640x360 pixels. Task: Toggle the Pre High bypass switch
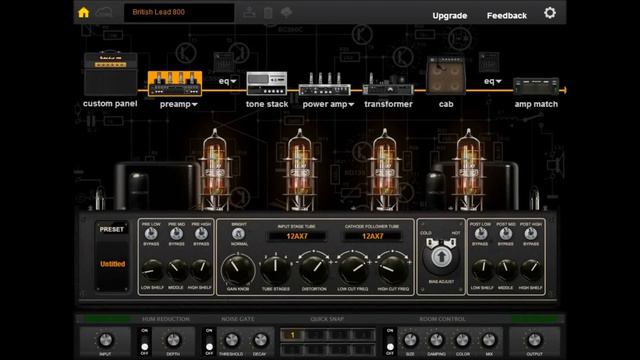tap(201, 234)
